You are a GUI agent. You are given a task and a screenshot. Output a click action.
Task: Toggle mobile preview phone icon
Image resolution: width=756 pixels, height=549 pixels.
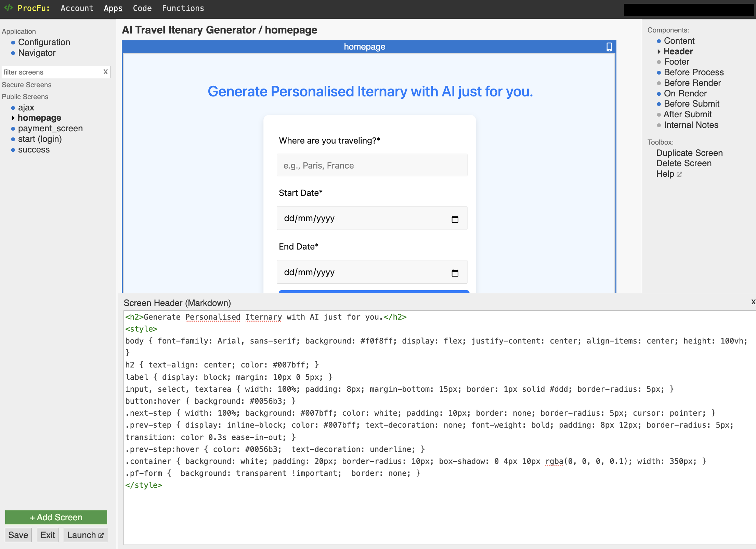point(609,47)
